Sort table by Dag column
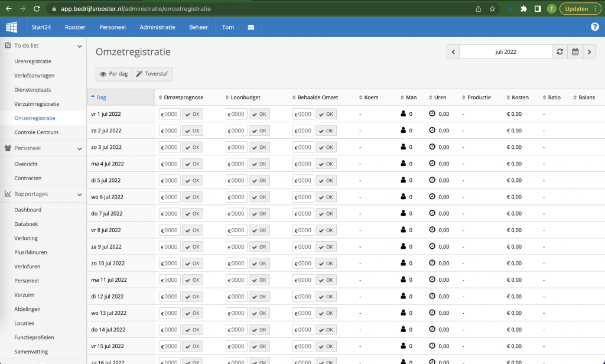Screen dimensions: 605x364 point(101,97)
